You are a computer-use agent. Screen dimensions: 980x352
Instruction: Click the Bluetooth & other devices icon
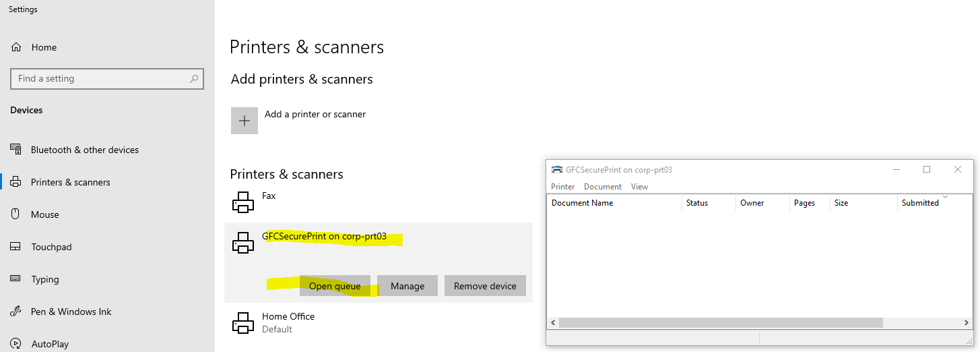point(15,150)
